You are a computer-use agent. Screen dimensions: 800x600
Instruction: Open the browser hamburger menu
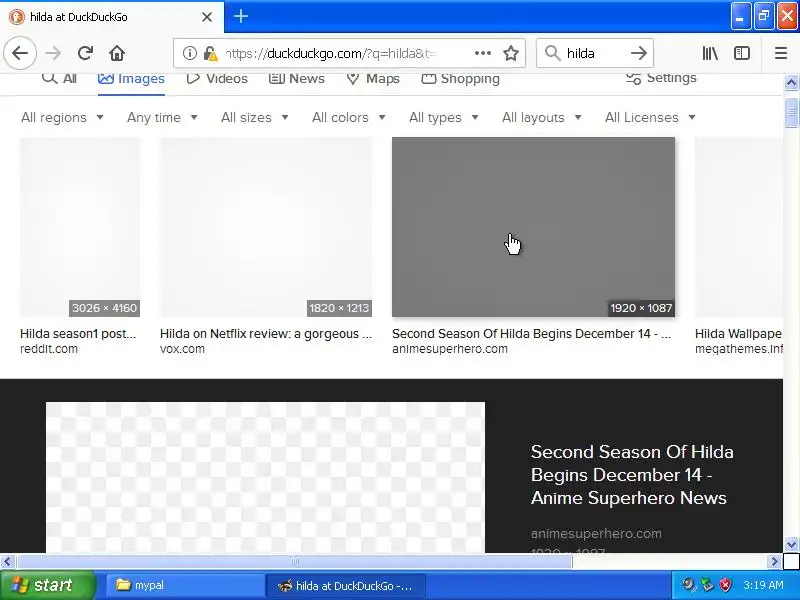pos(781,53)
